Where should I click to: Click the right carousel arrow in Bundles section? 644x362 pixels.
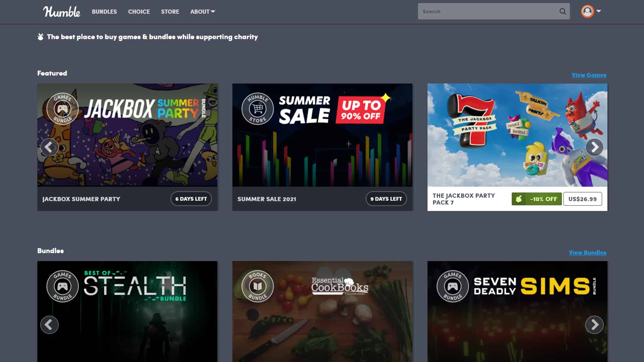click(x=594, y=325)
